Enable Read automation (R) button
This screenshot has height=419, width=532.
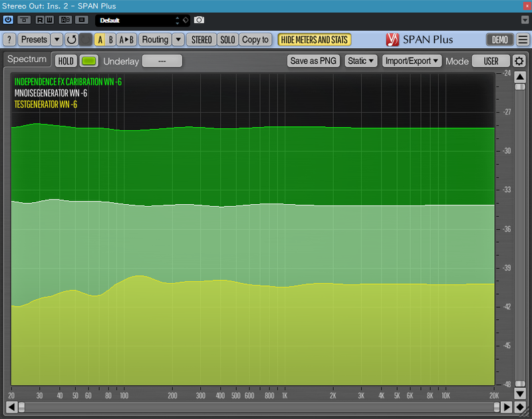tap(40, 20)
